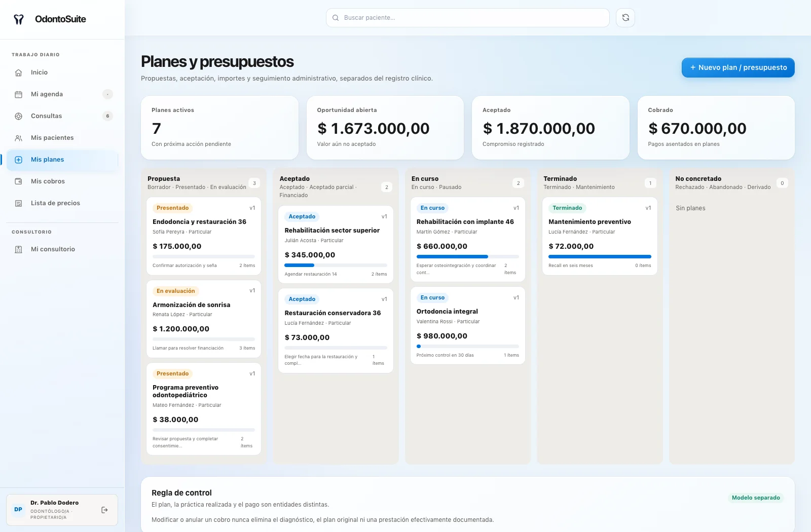Click the Próximo control en 30 días note
Viewport: 811px width, 532px height.
[445, 355]
